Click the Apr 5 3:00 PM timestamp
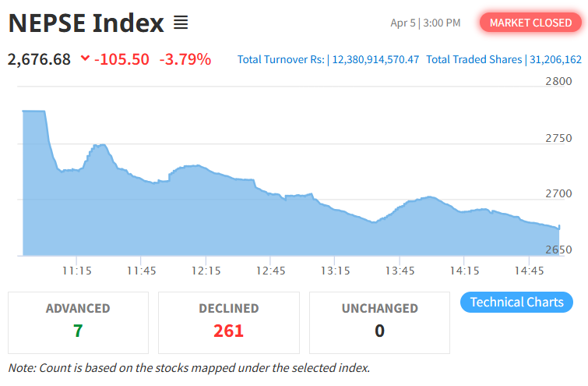 425,23
